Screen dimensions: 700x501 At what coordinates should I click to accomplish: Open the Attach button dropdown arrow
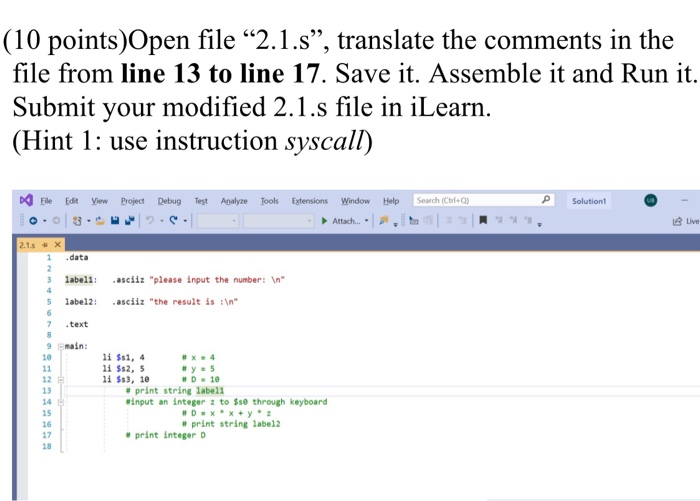[x=367, y=221]
